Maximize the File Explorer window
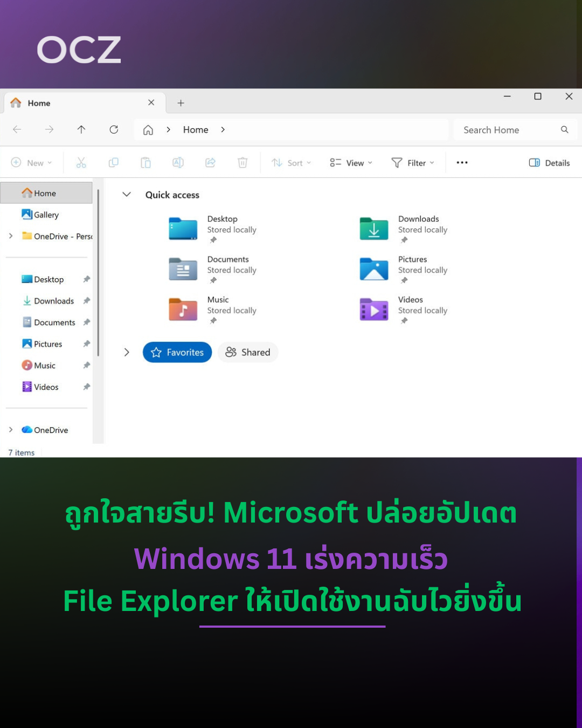The width and height of the screenshot is (582, 728). 538,96
